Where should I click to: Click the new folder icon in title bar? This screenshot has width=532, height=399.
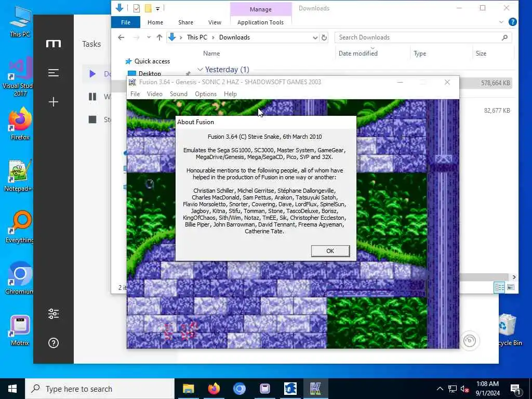(148, 8)
